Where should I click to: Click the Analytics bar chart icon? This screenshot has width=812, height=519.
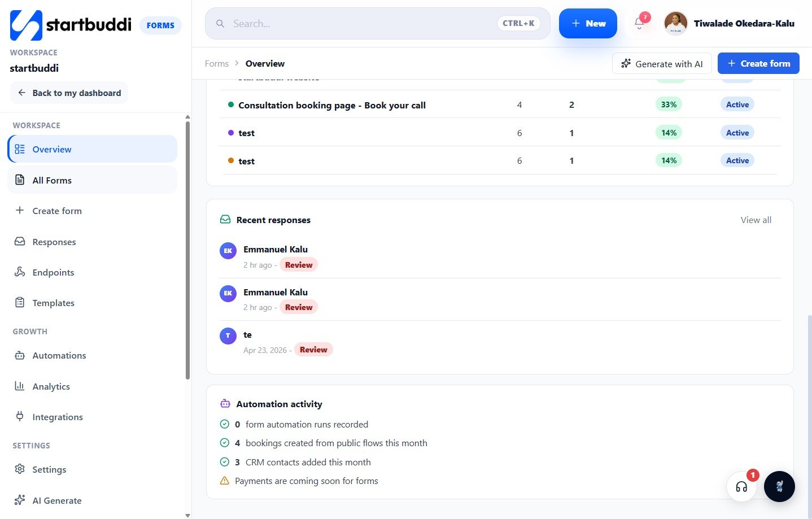(x=20, y=386)
